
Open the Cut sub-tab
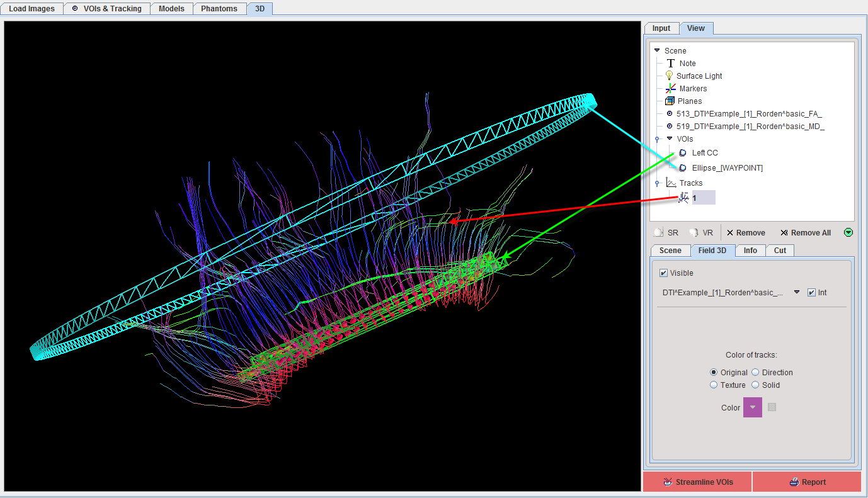click(x=780, y=251)
